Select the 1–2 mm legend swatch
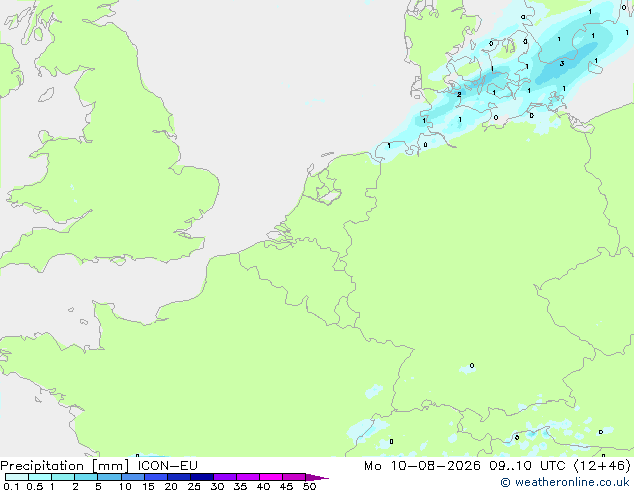The width and height of the screenshot is (634, 490). click(x=63, y=477)
